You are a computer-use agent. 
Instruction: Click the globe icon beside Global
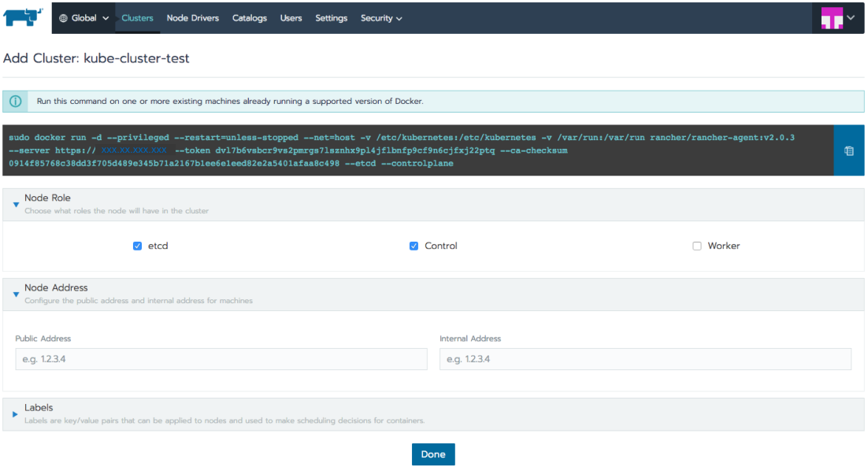tap(63, 18)
